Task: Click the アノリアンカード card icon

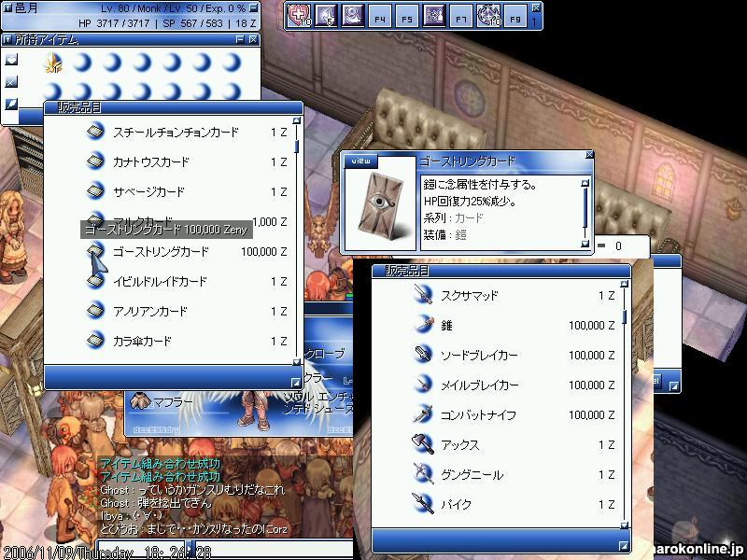Action: coord(96,311)
